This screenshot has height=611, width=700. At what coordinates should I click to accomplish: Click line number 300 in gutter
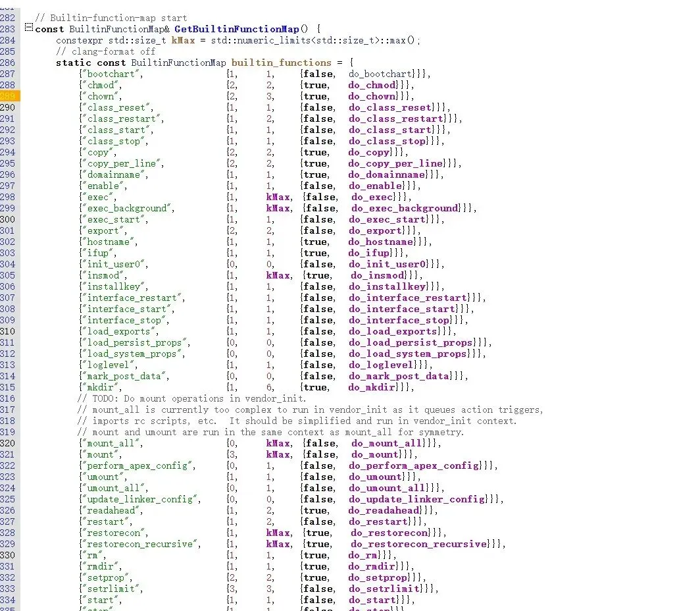coord(8,219)
